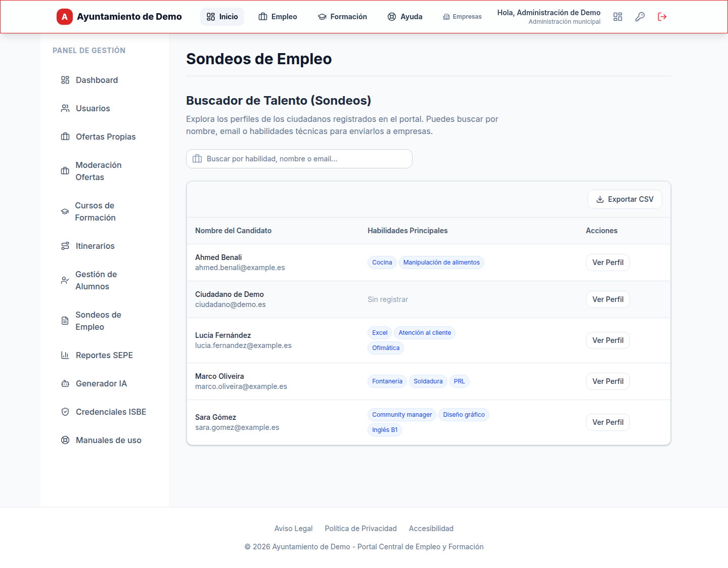The width and height of the screenshot is (728, 568).
Task: Click the Usuarios people icon
Action: tap(65, 108)
